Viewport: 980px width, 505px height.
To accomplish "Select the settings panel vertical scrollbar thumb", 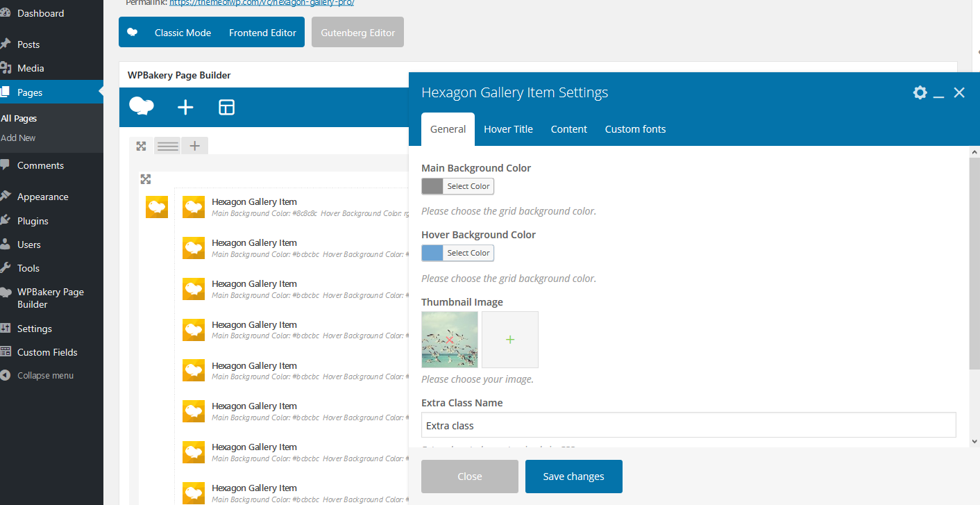I will pos(974,264).
